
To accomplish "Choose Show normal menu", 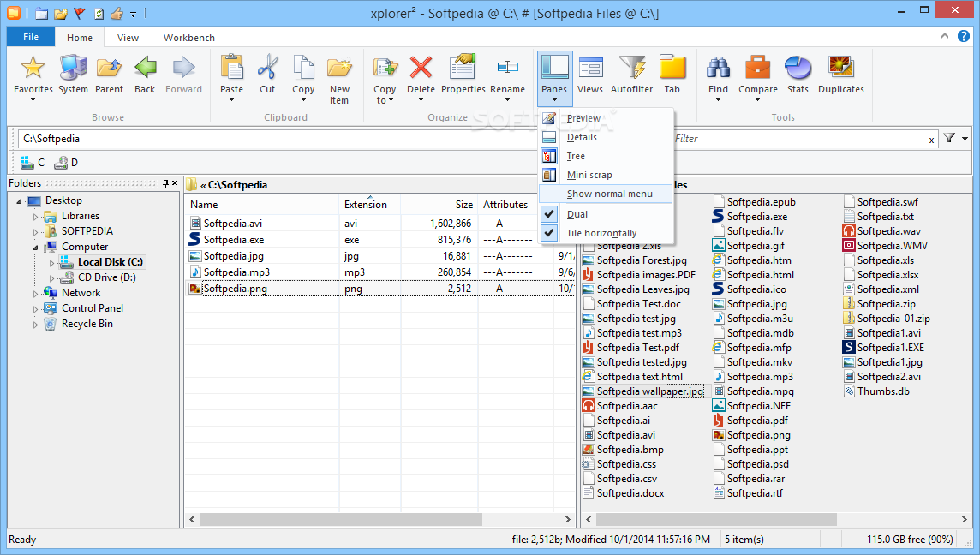I will coord(606,194).
